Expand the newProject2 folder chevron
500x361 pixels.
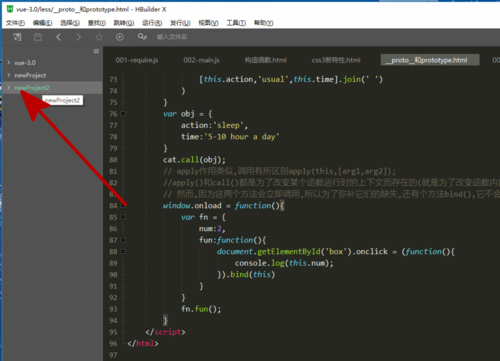pyautogui.click(x=9, y=87)
